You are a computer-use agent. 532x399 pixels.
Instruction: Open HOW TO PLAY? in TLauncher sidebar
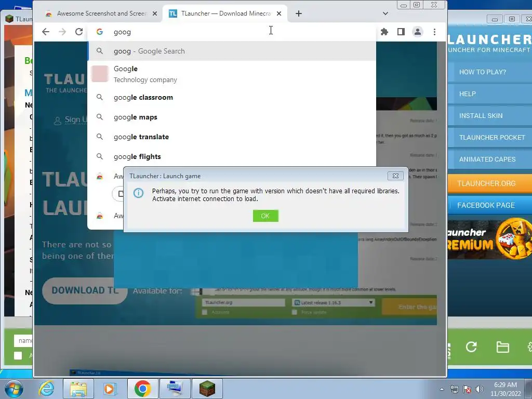click(490, 72)
